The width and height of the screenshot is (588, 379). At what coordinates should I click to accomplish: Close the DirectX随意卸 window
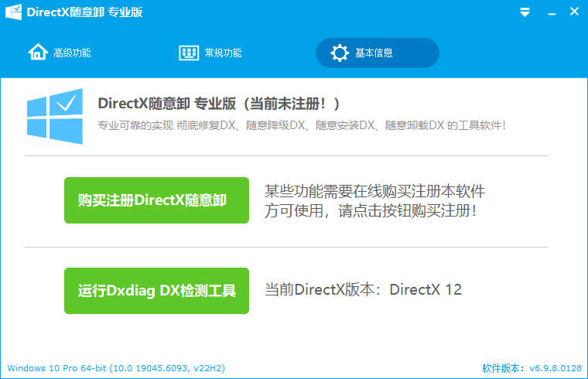click(574, 12)
